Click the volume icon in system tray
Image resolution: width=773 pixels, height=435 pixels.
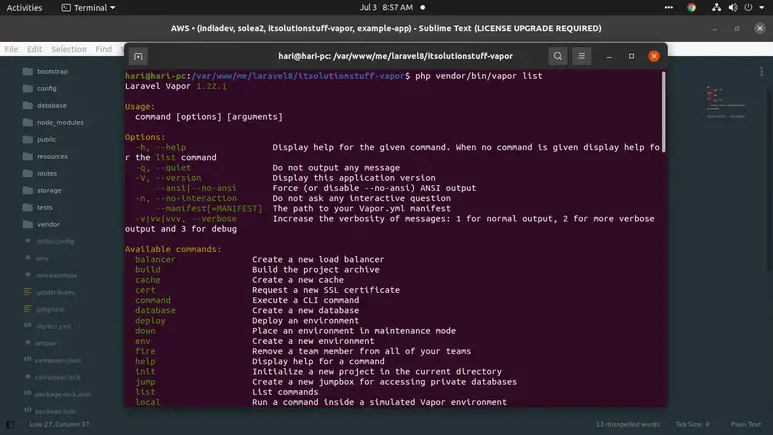click(x=733, y=7)
